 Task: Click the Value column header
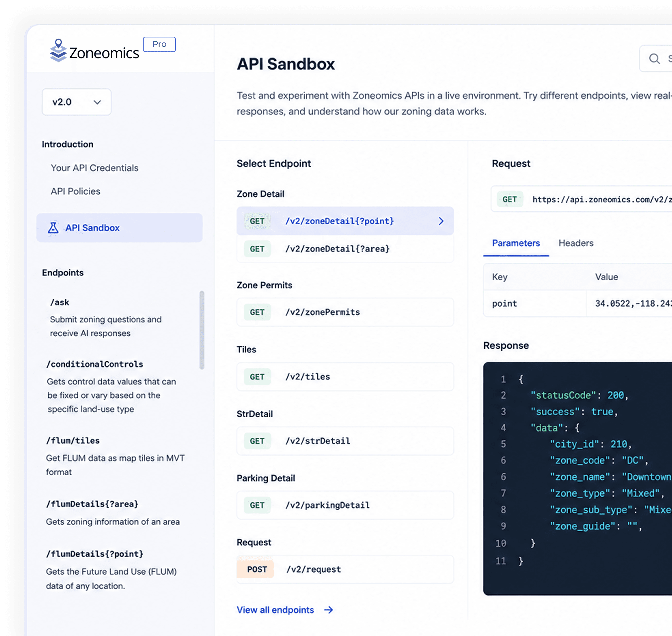coord(607,277)
